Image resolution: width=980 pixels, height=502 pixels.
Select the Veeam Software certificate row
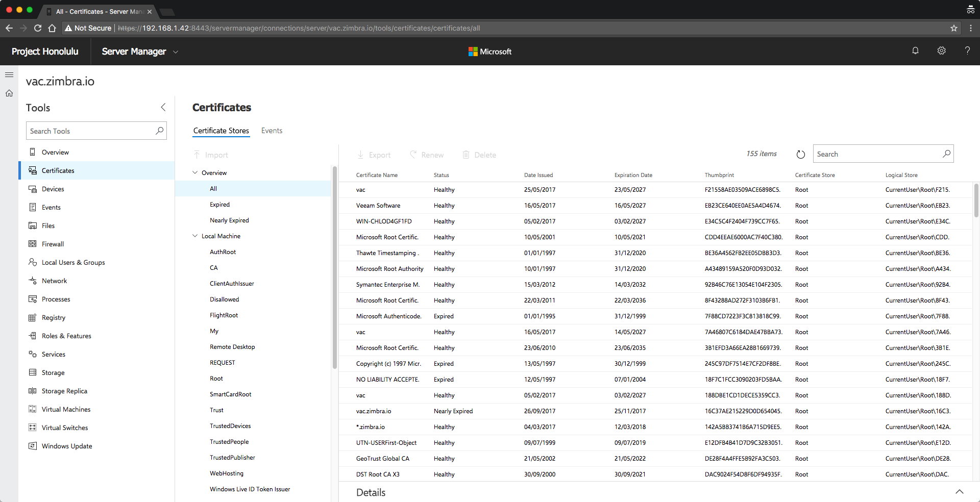[x=656, y=206]
